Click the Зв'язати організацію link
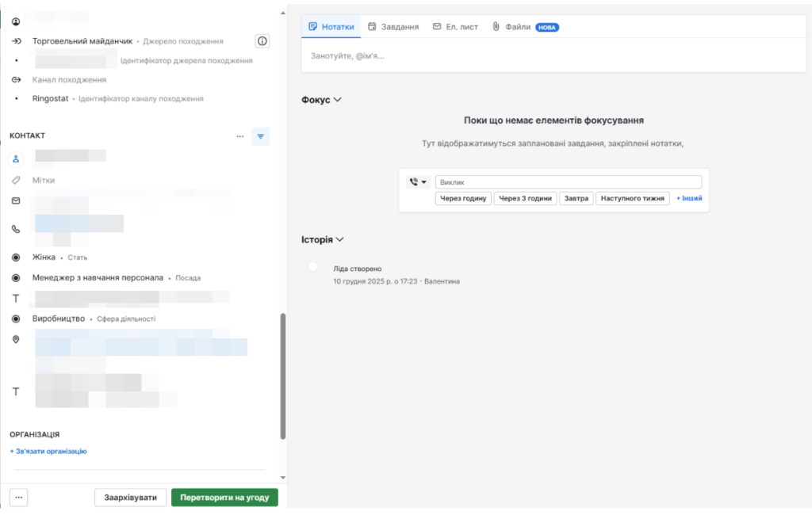Viewport: 812px width, 515px height. (x=47, y=451)
